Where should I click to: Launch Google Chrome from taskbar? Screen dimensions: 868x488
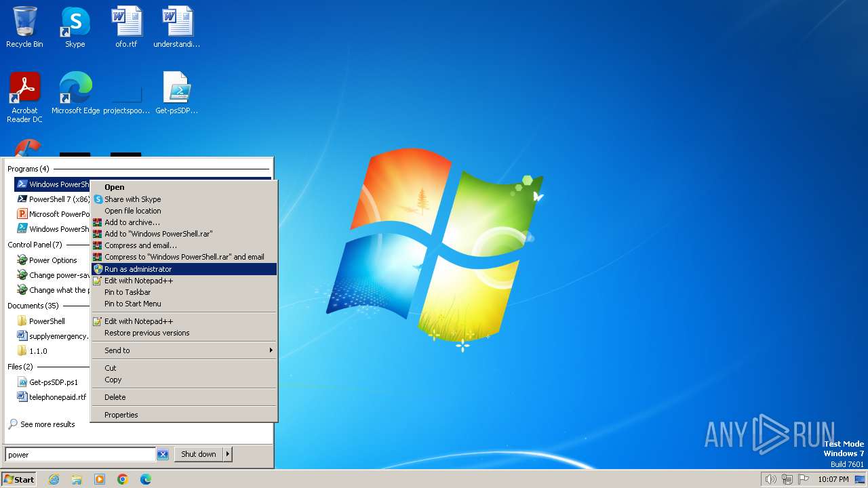(x=123, y=479)
